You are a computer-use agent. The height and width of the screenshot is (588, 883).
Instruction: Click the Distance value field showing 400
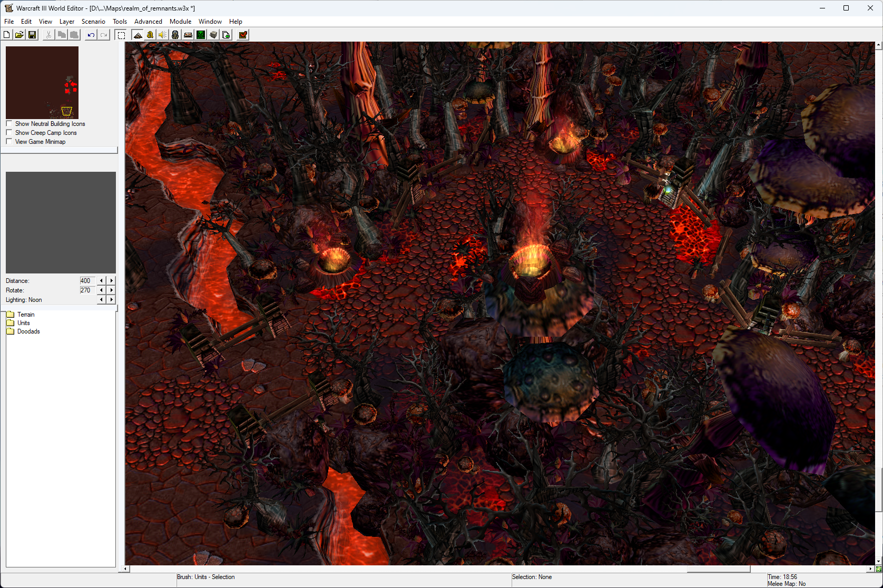click(87, 281)
